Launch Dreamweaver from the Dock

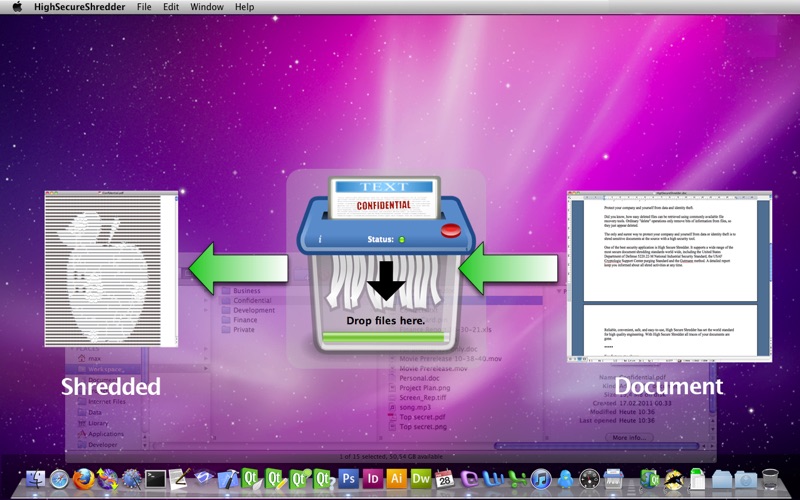pyautogui.click(x=421, y=479)
